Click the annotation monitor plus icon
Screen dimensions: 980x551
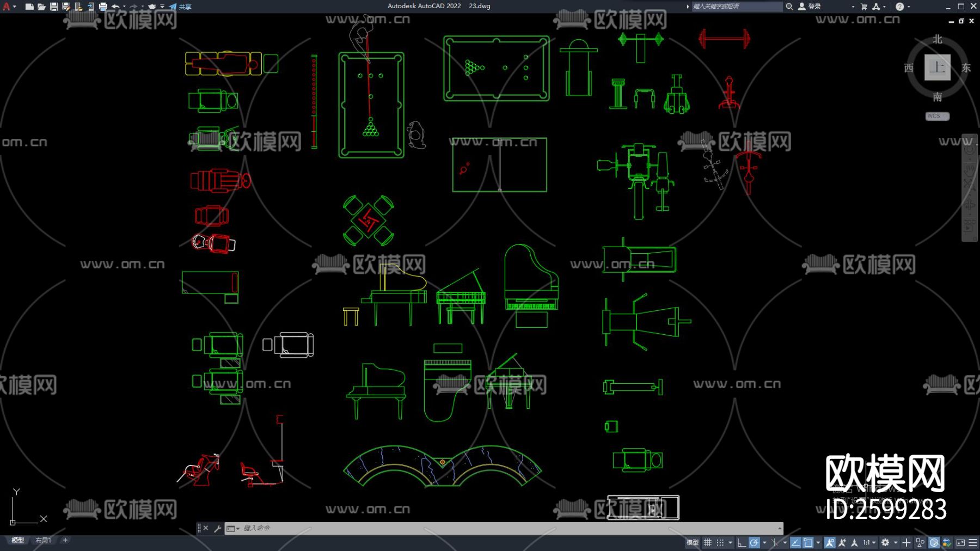[x=906, y=542]
